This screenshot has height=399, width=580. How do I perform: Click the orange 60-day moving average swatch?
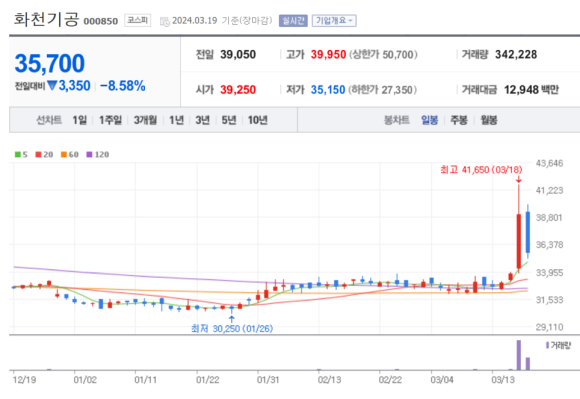tap(64, 155)
